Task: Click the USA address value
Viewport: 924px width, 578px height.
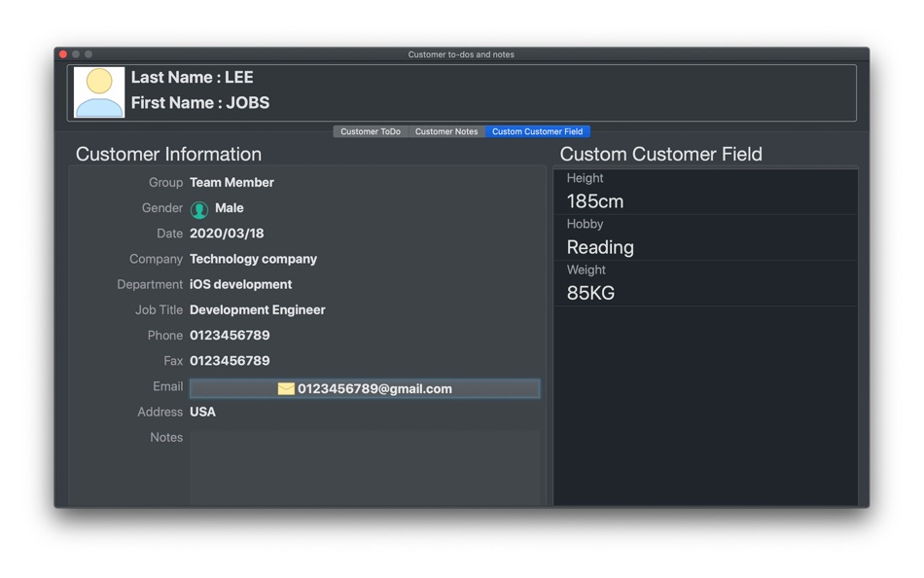Action: click(202, 412)
